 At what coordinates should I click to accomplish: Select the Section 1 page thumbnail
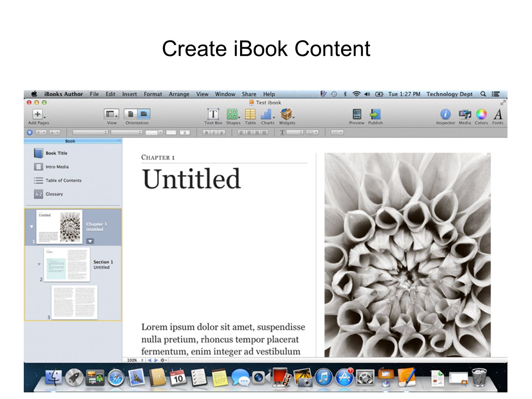(67, 265)
